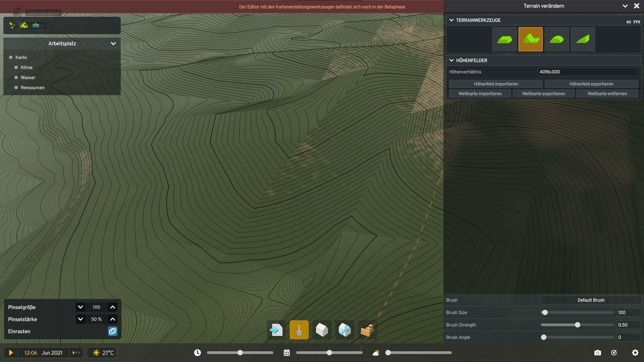Click the calendar date icon
This screenshot has width=644, height=362.
[x=287, y=353]
